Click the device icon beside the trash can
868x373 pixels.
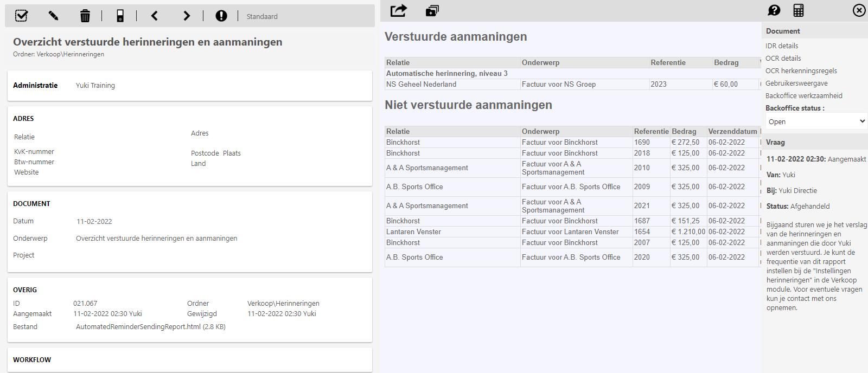click(x=120, y=16)
